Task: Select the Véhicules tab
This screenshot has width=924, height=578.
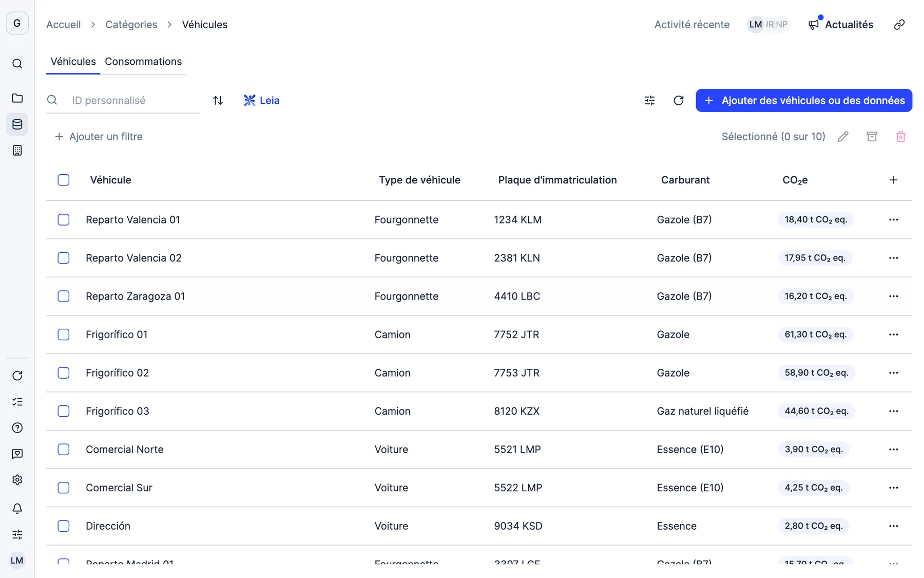Action: click(73, 61)
